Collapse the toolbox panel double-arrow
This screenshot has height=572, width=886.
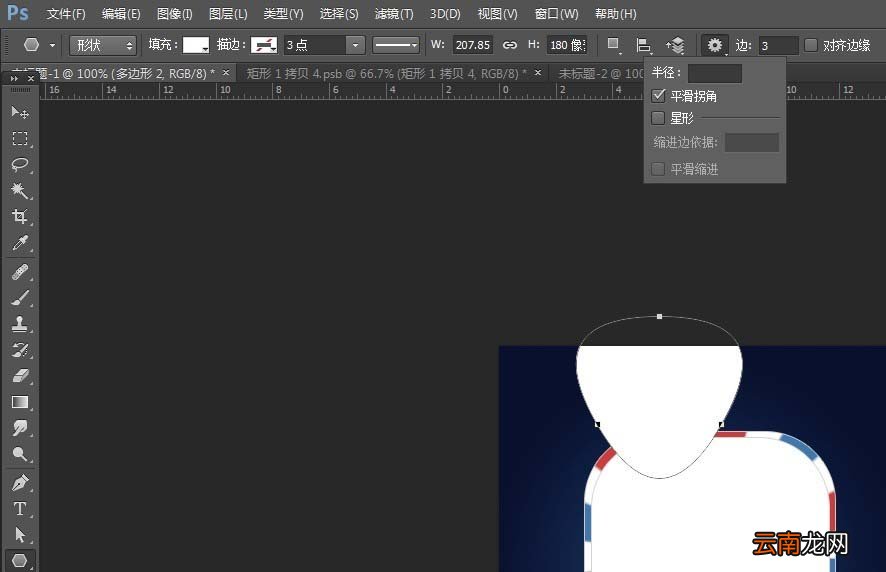coord(14,79)
